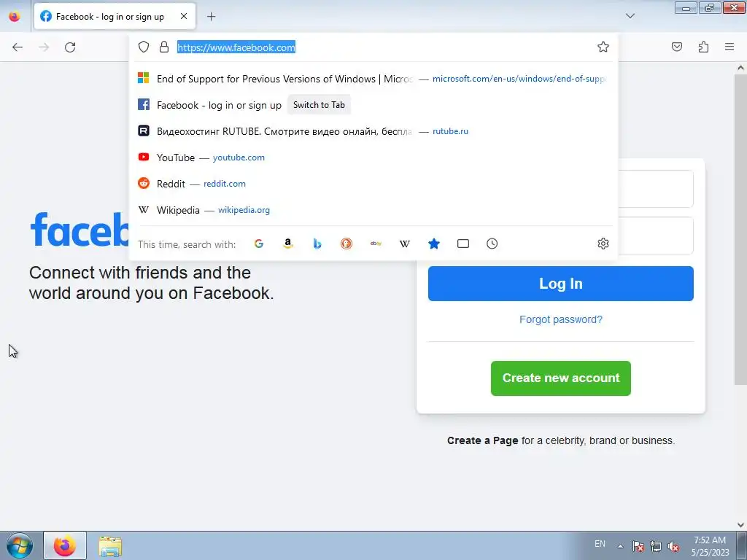Open the Forgot password? link
Image resolution: width=747 pixels, height=560 pixels.
click(561, 319)
